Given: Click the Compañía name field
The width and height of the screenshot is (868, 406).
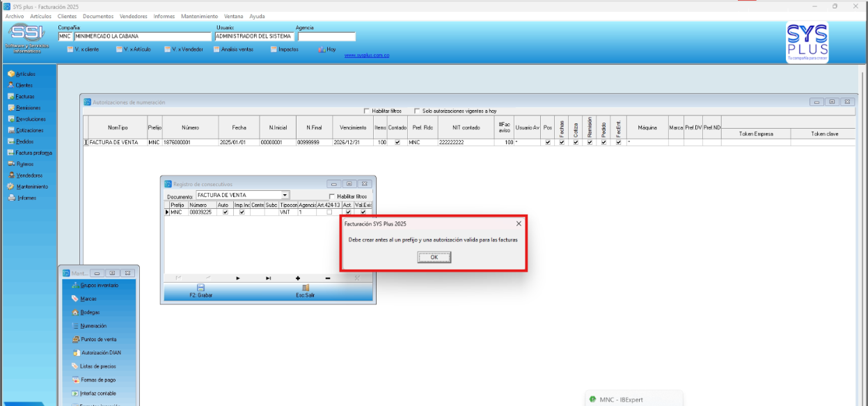Looking at the screenshot, I should [x=142, y=36].
